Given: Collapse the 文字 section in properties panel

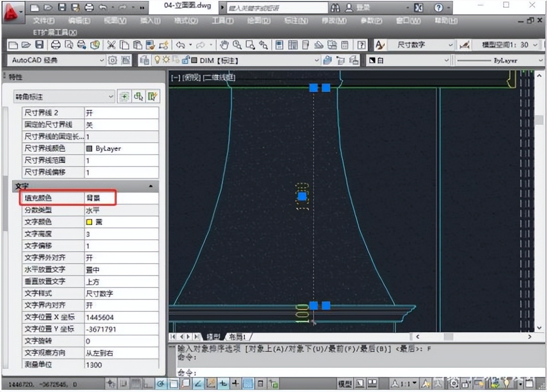Looking at the screenshot, I should (151, 186).
